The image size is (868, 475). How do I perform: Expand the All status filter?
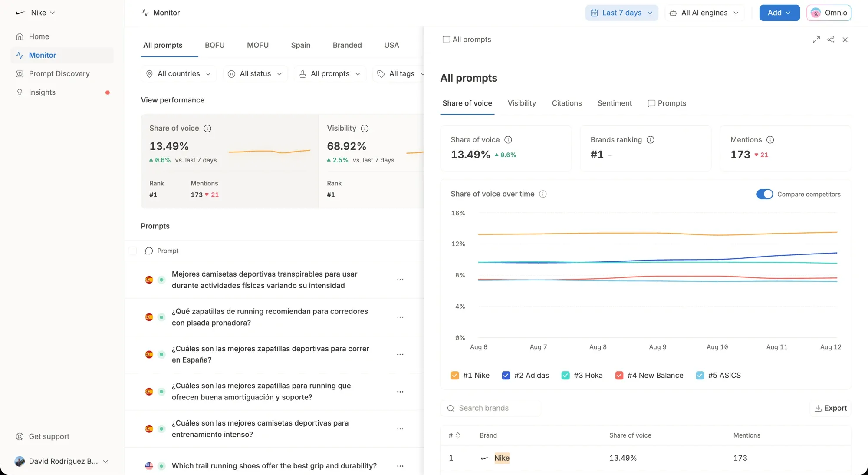[255, 74]
